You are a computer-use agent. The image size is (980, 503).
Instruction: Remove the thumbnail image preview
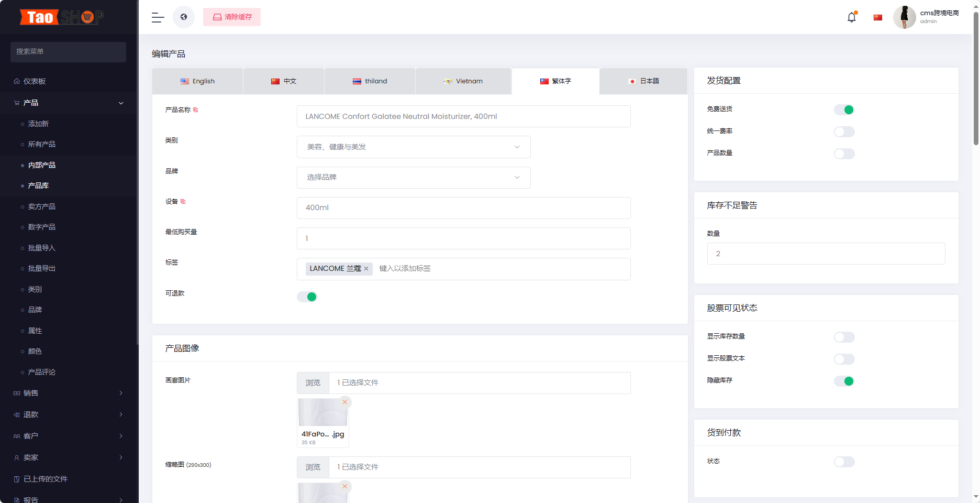[344, 486]
